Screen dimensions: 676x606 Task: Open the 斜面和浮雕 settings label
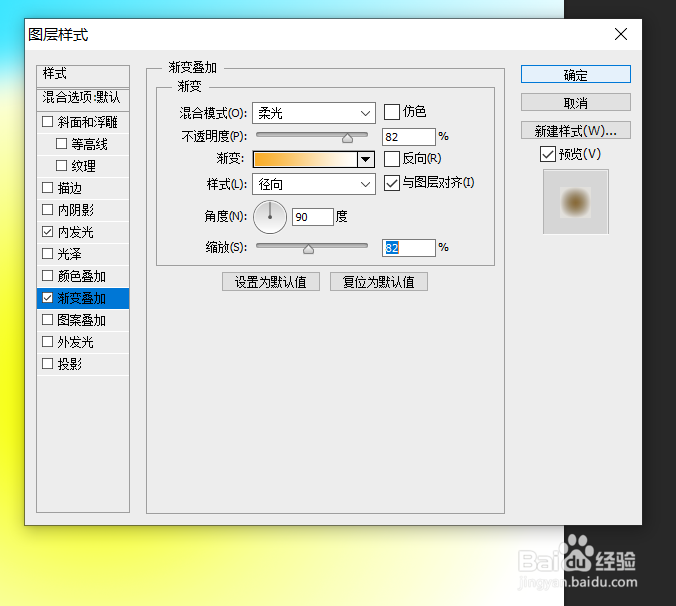click(x=88, y=122)
